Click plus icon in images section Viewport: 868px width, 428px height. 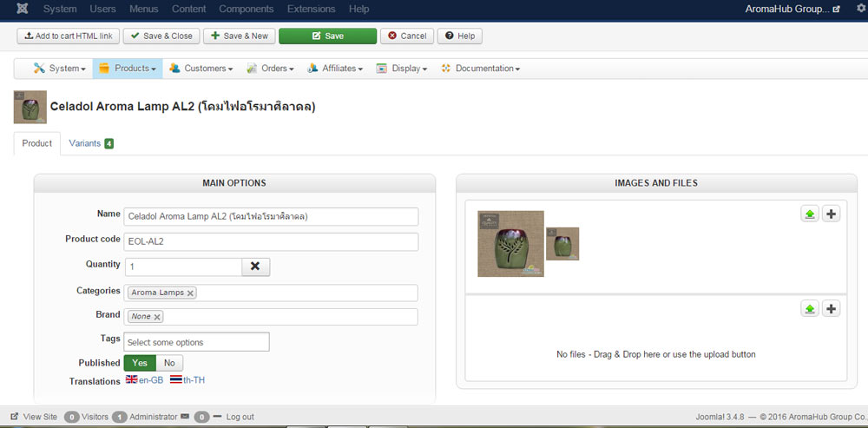point(831,214)
